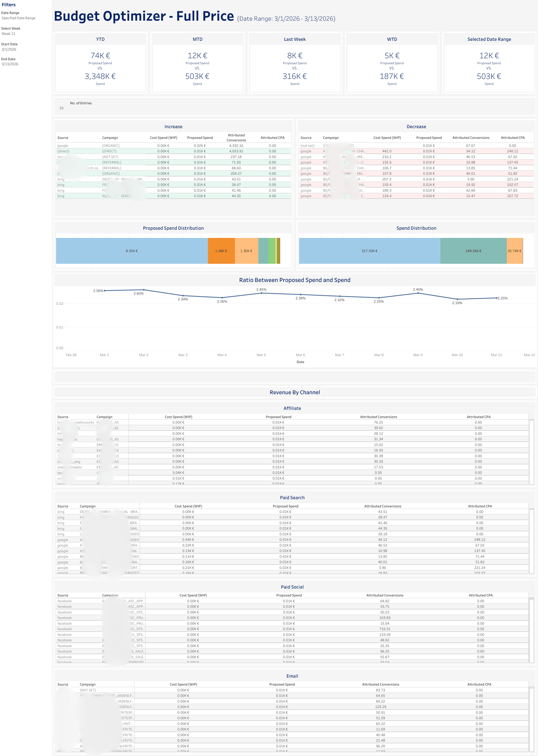Select the (direct) row in Increase table
538x756 pixels.
[63, 151]
